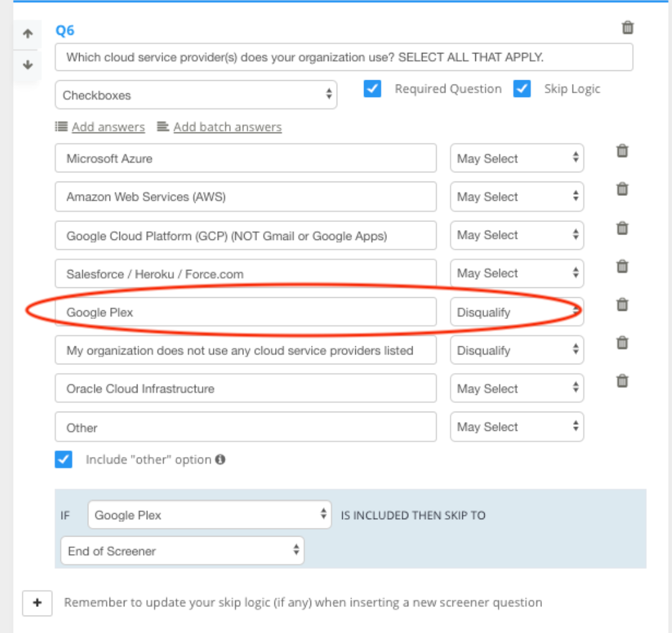Change Google Plex Disqualify dropdown
The width and height of the screenshot is (672, 633).
coord(516,312)
